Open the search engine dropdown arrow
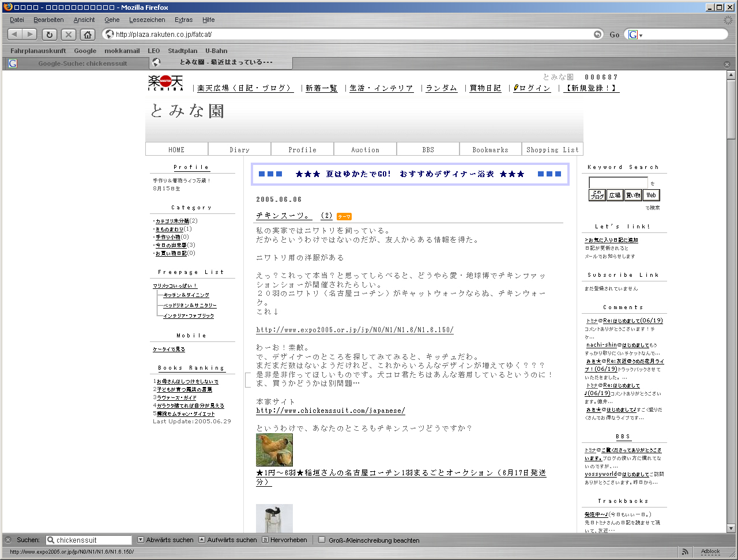 click(x=641, y=35)
